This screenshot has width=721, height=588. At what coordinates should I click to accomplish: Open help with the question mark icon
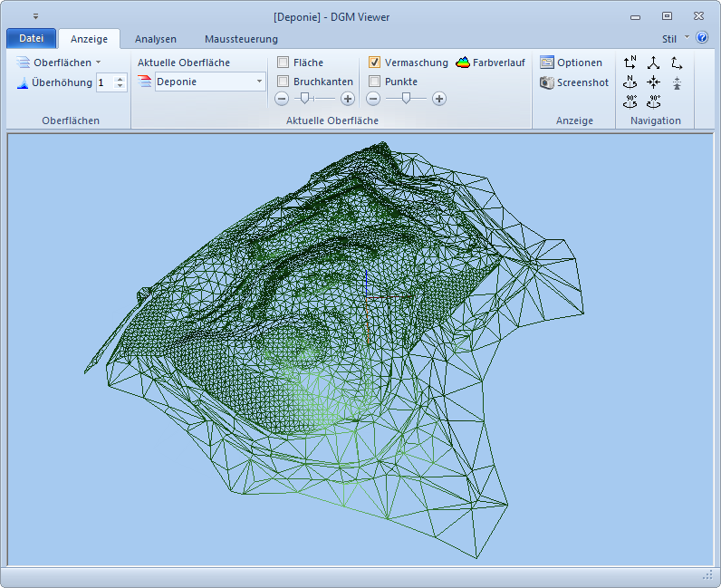[702, 38]
